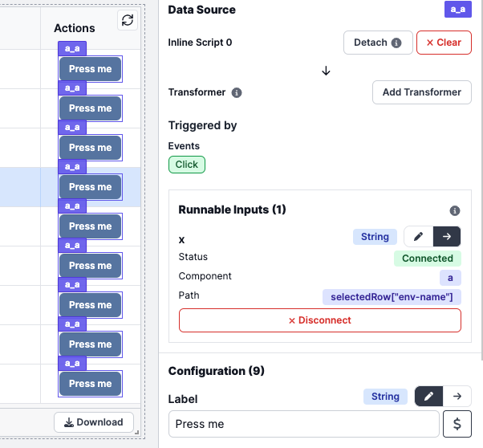Click the Click event badge
The width and height of the screenshot is (483, 448).
pos(187,165)
